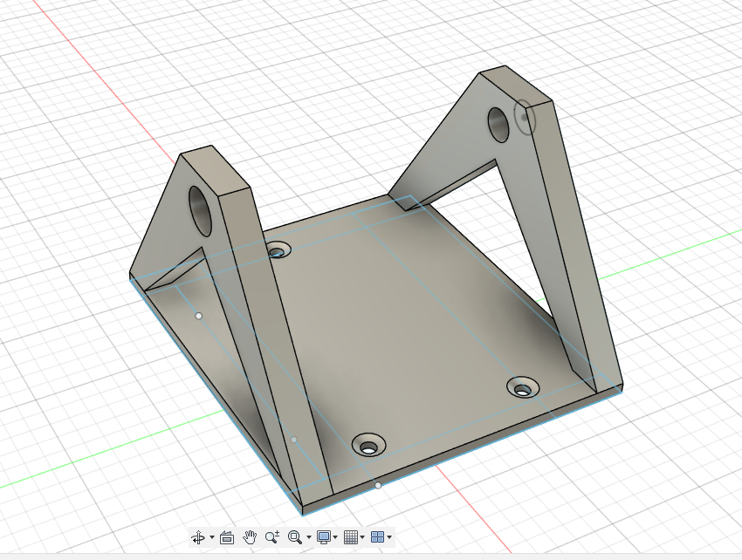Expand the Viewports dropdown arrow
The image size is (742, 560).
[388, 537]
